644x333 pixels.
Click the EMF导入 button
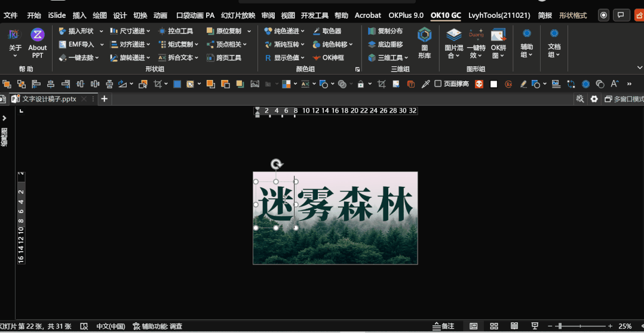(76, 44)
